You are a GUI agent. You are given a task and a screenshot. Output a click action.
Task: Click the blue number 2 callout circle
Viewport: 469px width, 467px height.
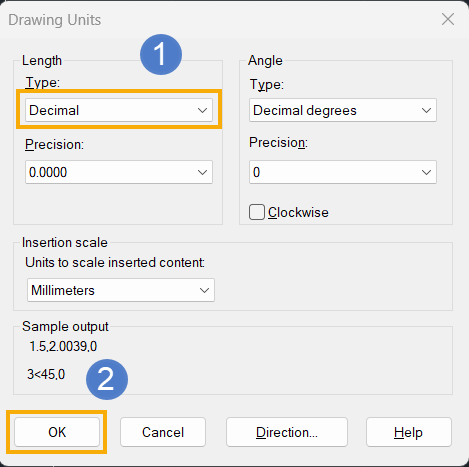click(x=107, y=379)
